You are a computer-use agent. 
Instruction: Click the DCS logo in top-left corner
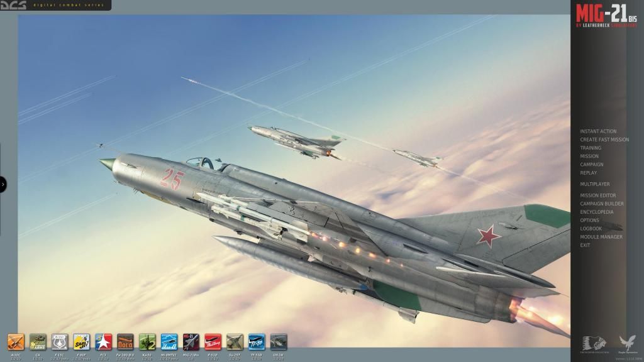[x=13, y=5]
